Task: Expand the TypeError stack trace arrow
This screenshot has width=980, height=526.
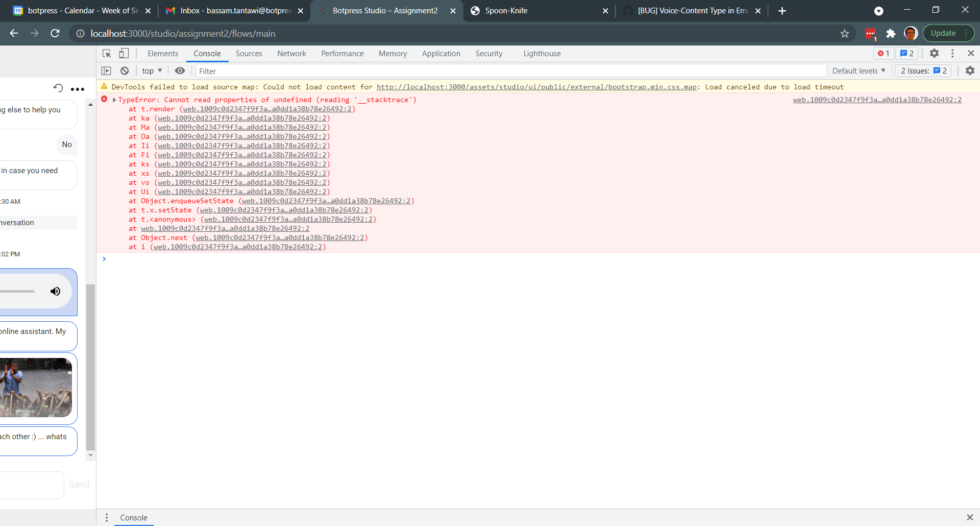Action: [114, 100]
